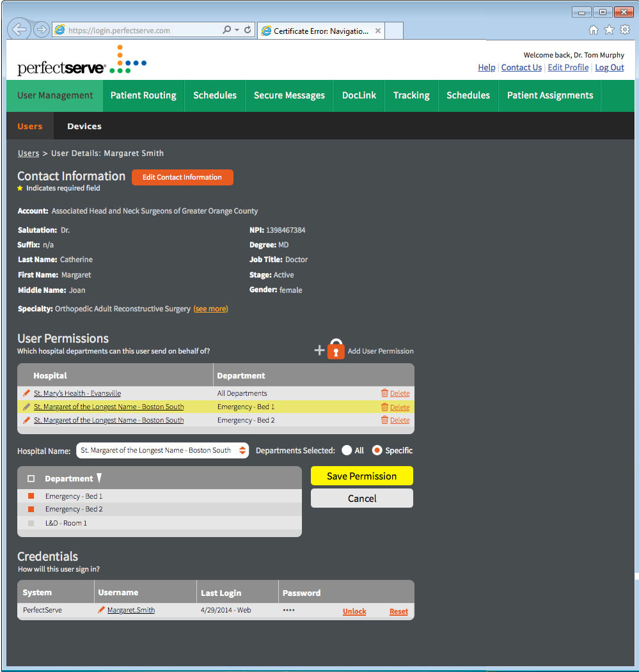Click trash icon for Emergency - Bed 1 permission
Screen dimensions: 639x672
(x=384, y=407)
